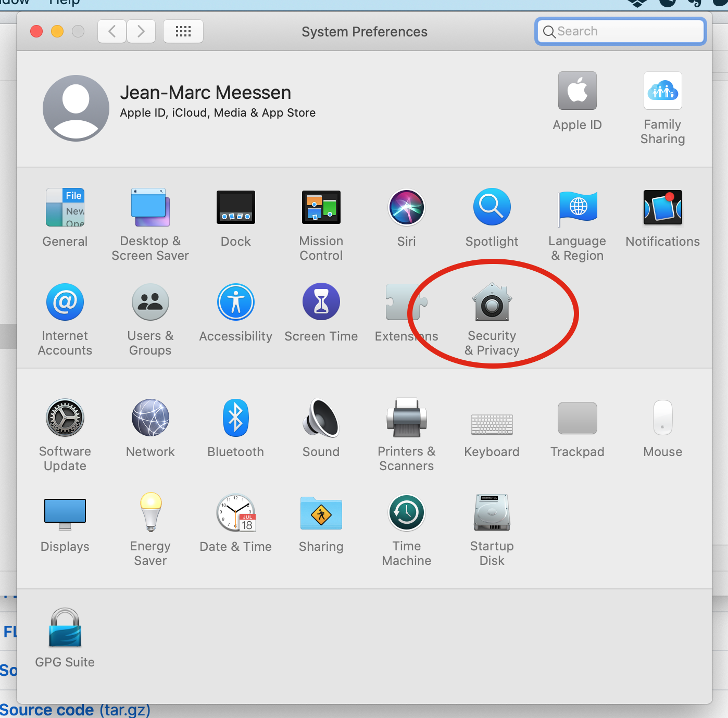Screen dimensions: 728x718
Task: Click the user profile avatar picture
Action: [76, 108]
